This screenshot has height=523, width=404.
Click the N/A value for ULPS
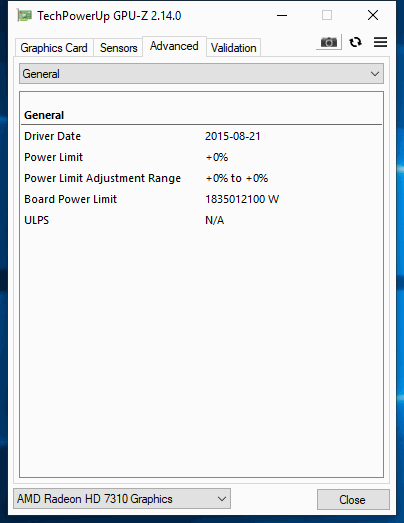coord(215,220)
